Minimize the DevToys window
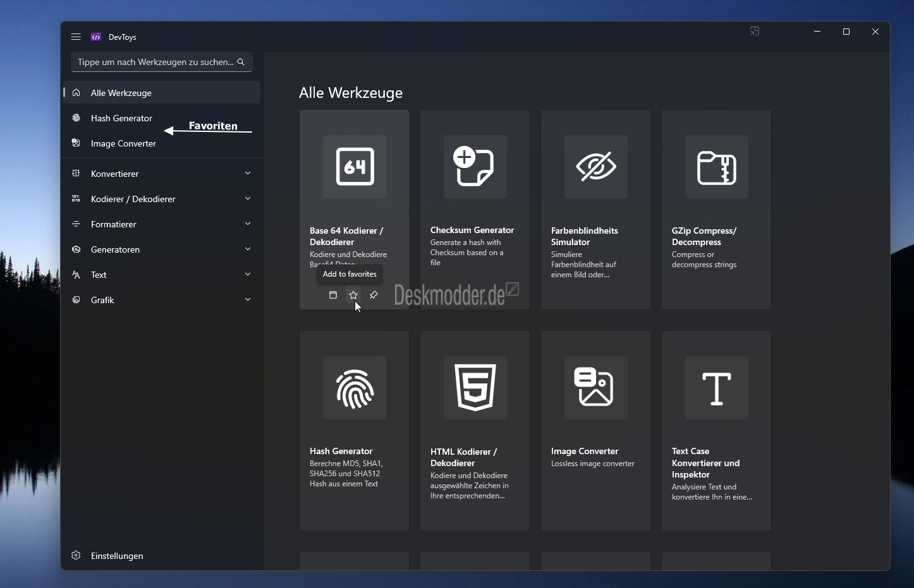Viewport: 914px width, 588px height. click(x=817, y=32)
